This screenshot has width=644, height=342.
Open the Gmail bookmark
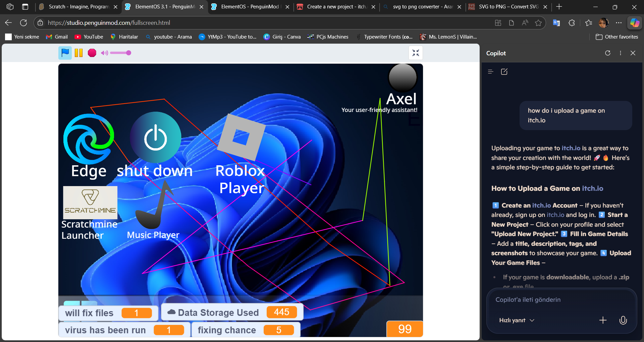coord(57,37)
